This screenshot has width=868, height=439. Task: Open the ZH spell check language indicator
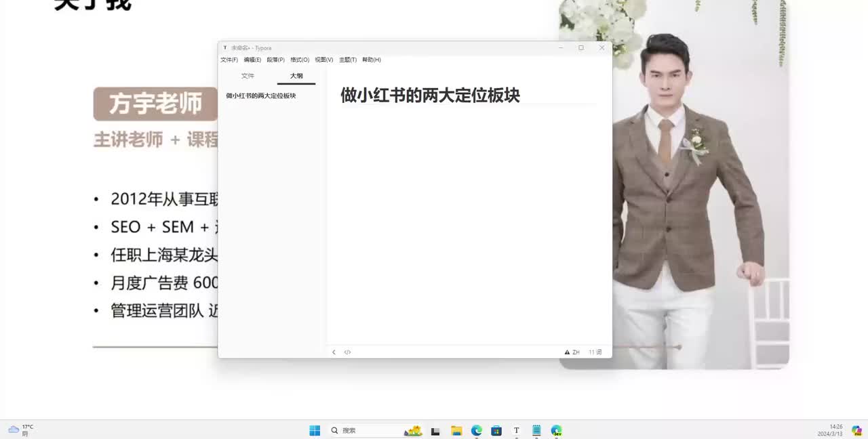coord(572,352)
